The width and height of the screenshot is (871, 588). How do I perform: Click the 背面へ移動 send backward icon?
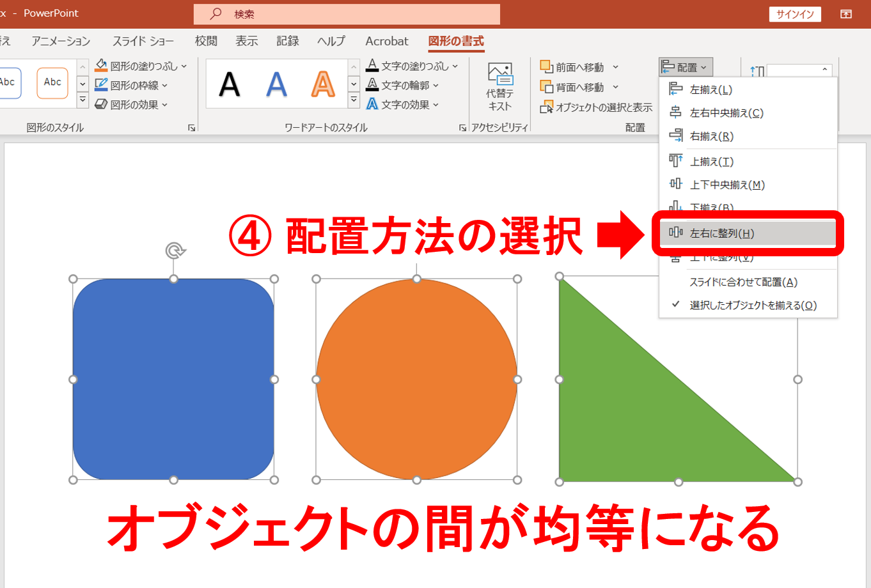546,86
